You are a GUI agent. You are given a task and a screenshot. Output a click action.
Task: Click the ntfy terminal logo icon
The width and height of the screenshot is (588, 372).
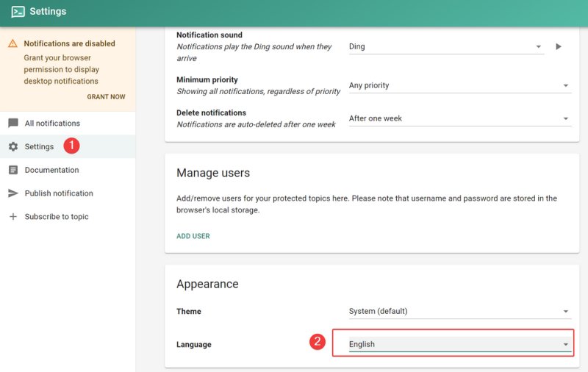tap(18, 12)
